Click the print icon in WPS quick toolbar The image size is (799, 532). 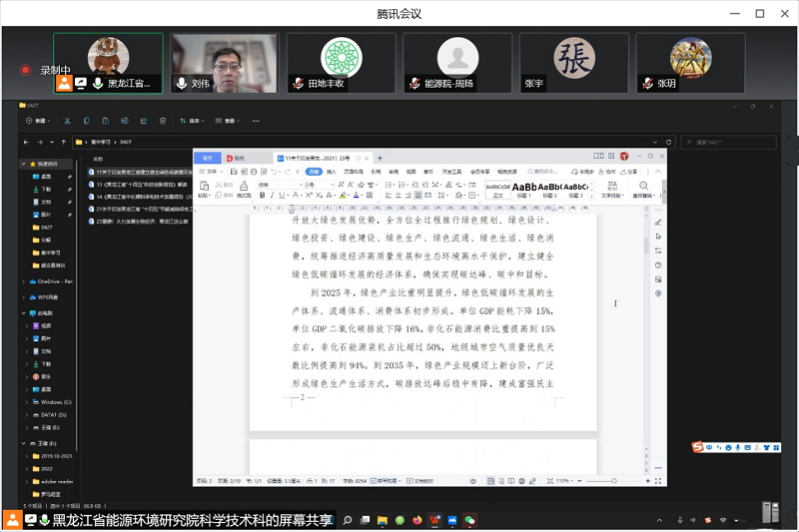tap(254, 172)
